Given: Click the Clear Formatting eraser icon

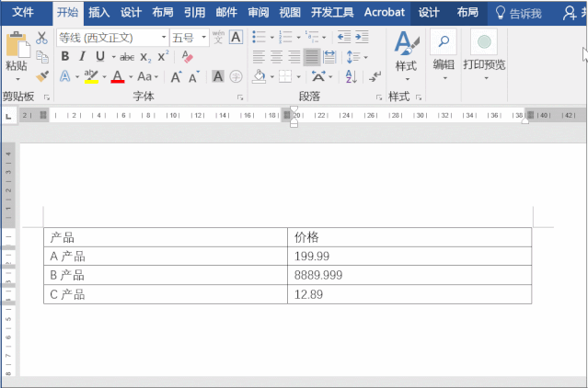Looking at the screenshot, I should [x=187, y=57].
